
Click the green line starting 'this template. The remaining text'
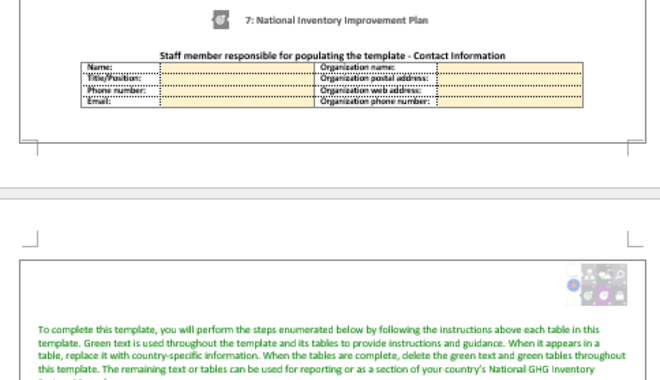point(316,369)
